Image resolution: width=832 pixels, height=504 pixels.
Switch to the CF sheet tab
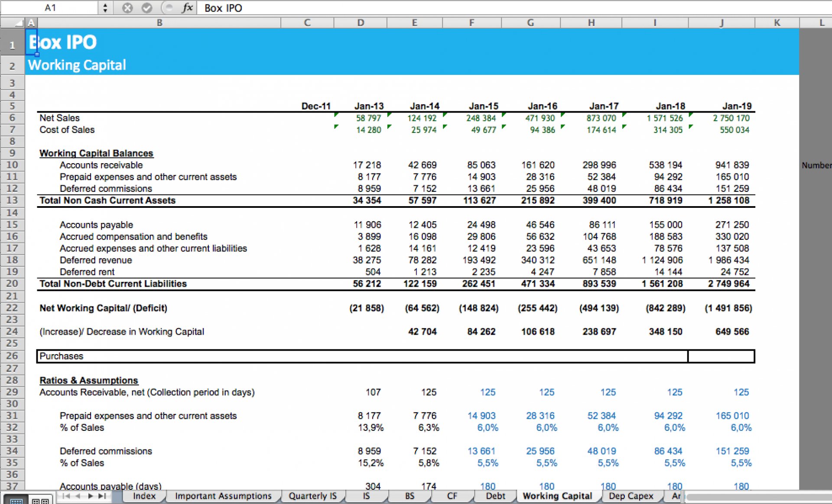(452, 496)
